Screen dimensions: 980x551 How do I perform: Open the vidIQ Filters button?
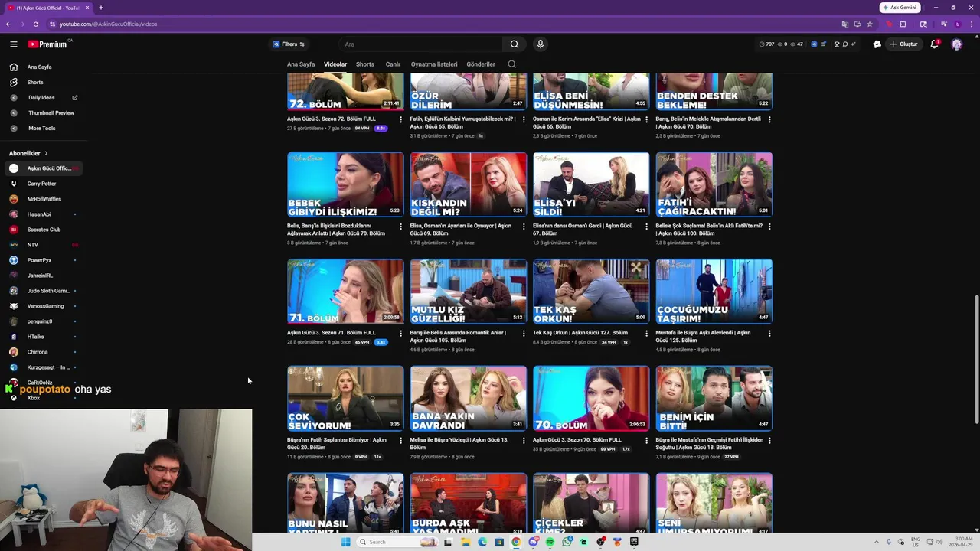(289, 44)
